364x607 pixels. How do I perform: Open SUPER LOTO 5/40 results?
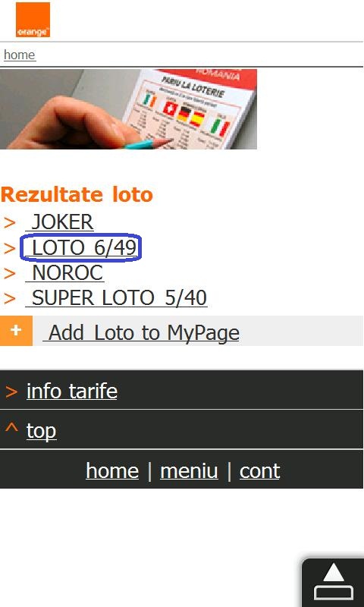click(116, 298)
